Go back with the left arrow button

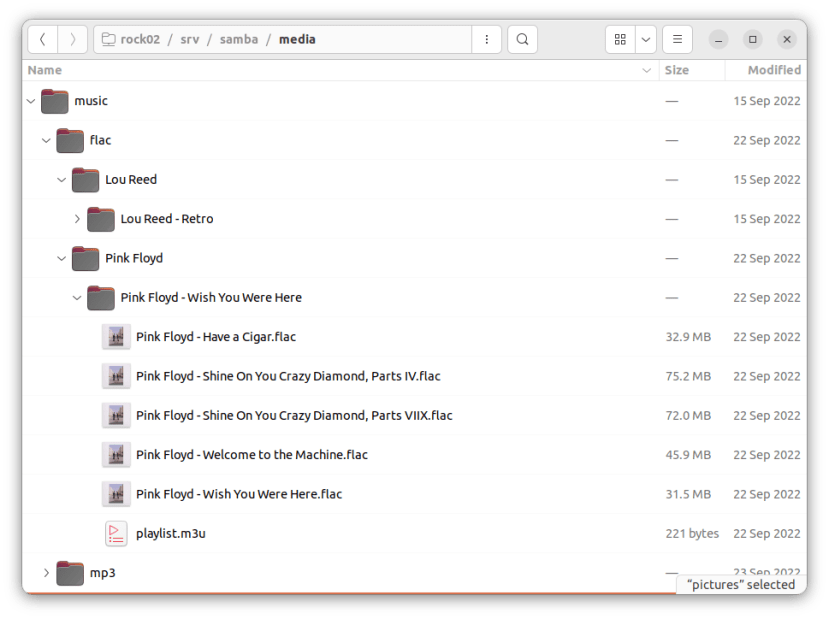[x=43, y=39]
